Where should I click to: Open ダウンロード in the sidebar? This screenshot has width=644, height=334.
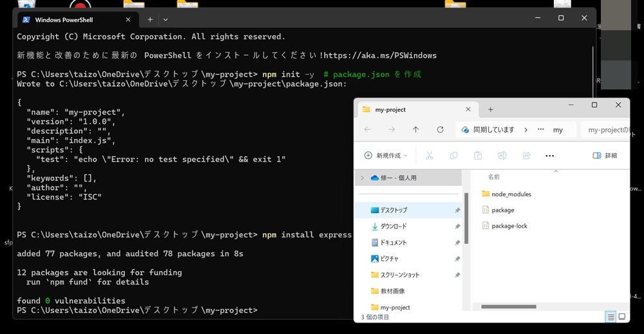pyautogui.click(x=388, y=226)
